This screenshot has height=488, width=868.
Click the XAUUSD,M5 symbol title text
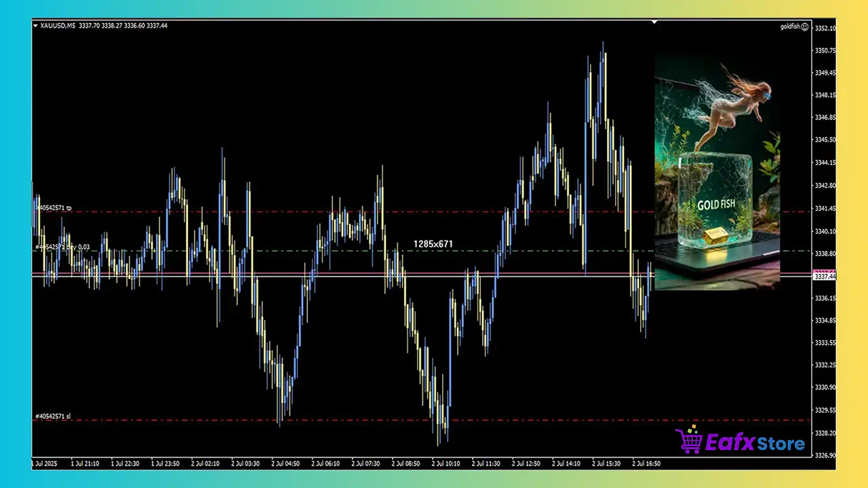tap(58, 26)
